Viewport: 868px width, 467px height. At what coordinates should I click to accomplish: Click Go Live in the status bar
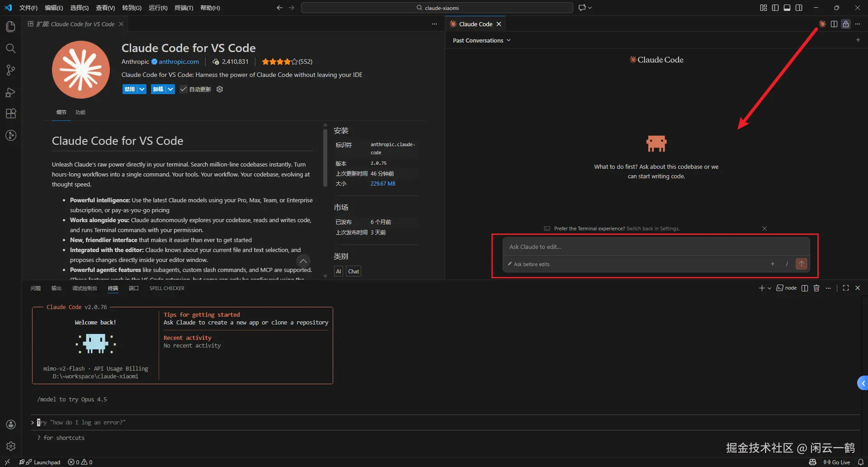tap(837, 462)
